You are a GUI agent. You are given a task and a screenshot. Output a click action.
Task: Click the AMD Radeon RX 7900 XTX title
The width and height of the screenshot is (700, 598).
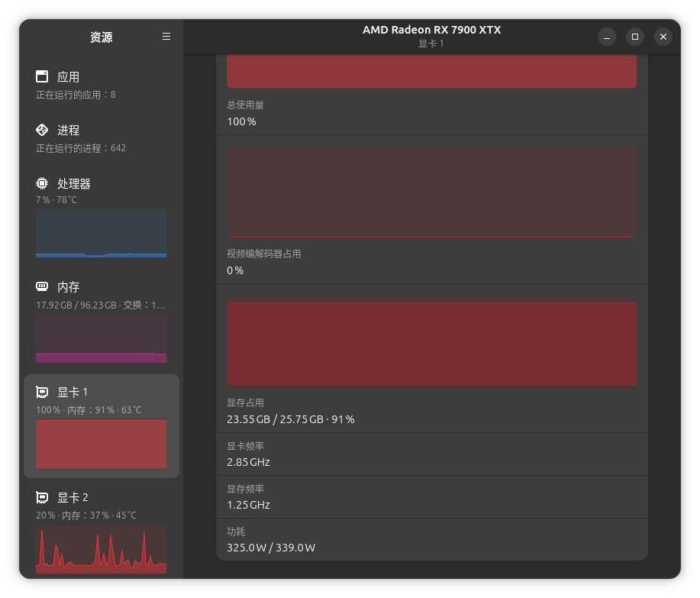point(432,30)
